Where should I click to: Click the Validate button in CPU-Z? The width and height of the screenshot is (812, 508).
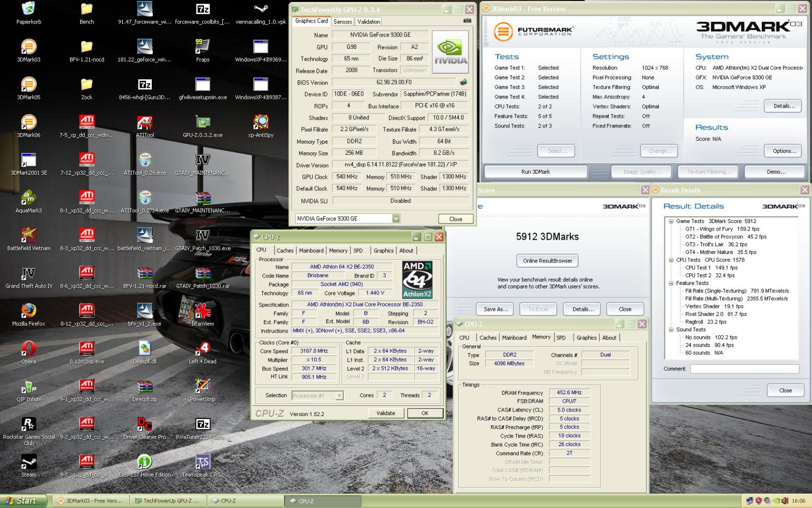click(x=386, y=414)
